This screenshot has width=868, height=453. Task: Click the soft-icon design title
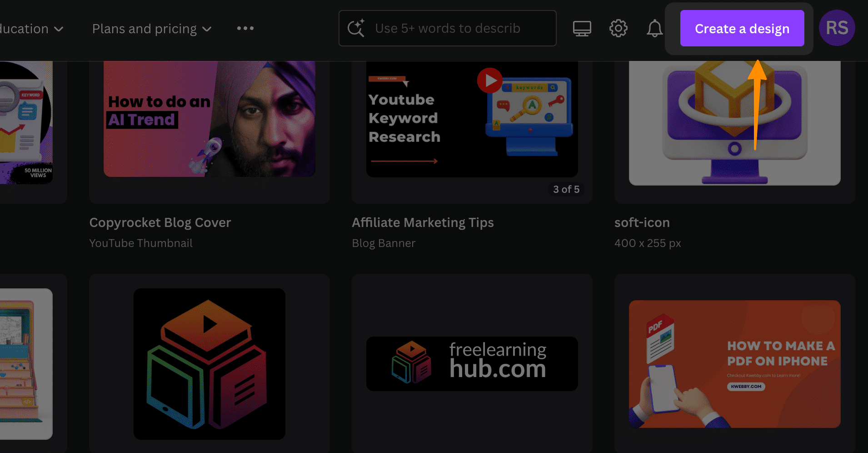(x=642, y=222)
